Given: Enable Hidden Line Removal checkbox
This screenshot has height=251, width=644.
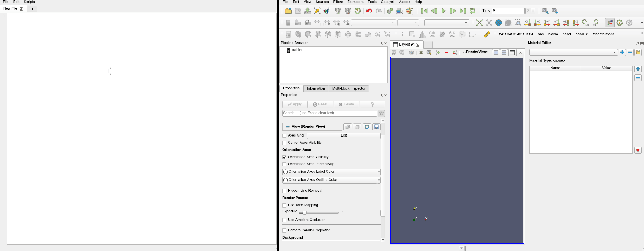Looking at the screenshot, I should click(x=284, y=191).
